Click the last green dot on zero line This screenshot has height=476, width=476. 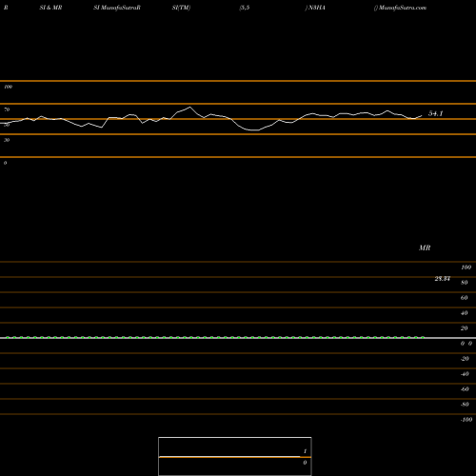pyautogui.click(x=423, y=337)
